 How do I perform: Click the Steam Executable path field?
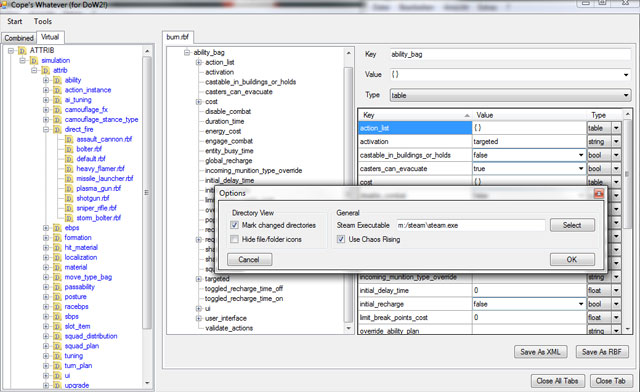pyautogui.click(x=470, y=225)
